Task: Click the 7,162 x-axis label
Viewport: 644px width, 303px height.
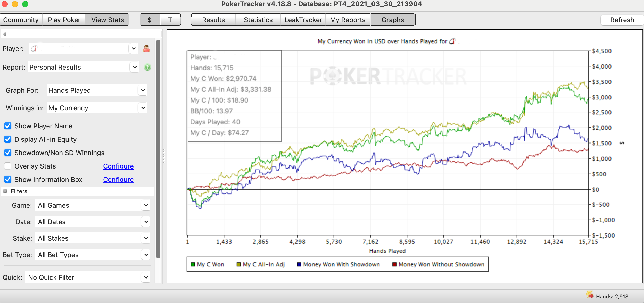Action: [x=370, y=242]
